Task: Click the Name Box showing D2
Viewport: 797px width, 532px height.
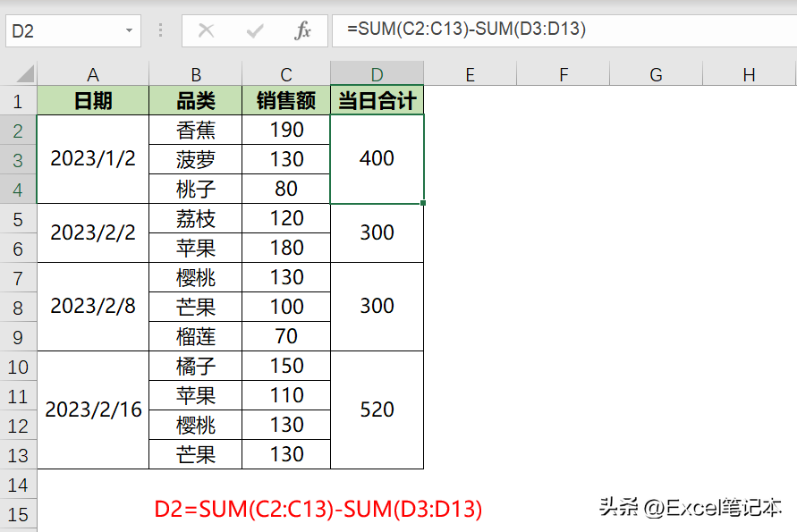Action: [x=73, y=31]
